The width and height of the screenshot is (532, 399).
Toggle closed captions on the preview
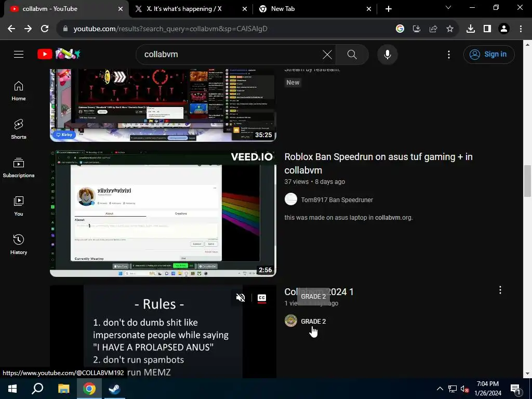262,298
